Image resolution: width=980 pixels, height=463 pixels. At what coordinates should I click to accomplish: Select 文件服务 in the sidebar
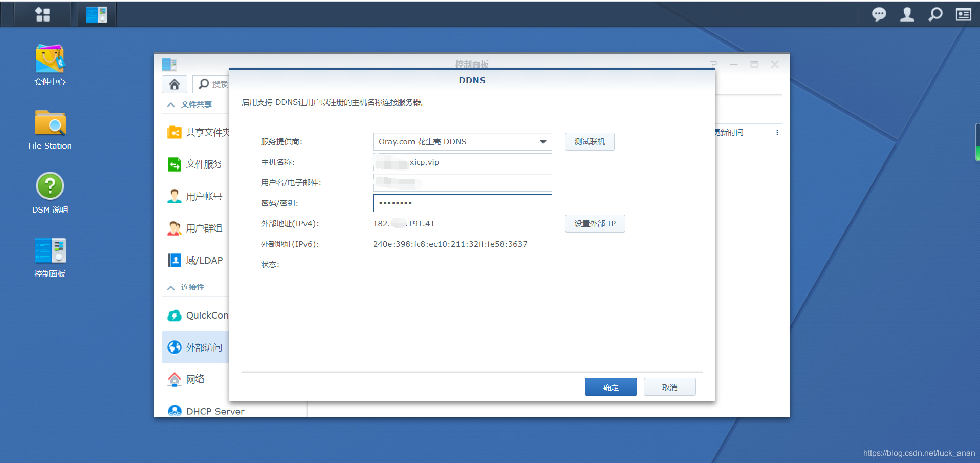tap(195, 164)
